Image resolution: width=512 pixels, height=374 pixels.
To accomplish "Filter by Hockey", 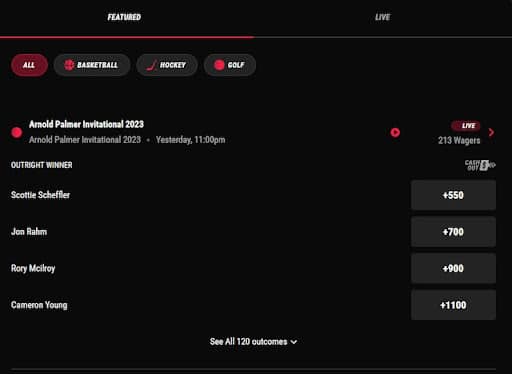I will tap(167, 65).
